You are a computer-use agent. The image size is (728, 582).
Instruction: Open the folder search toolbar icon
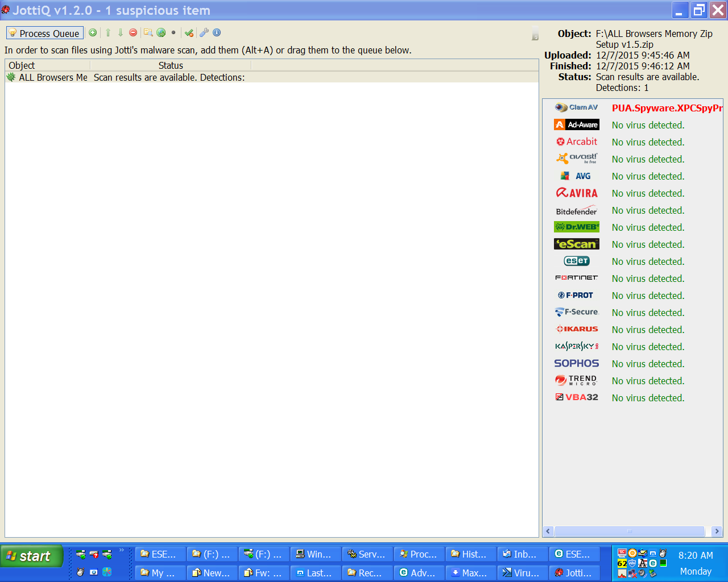coord(148,33)
